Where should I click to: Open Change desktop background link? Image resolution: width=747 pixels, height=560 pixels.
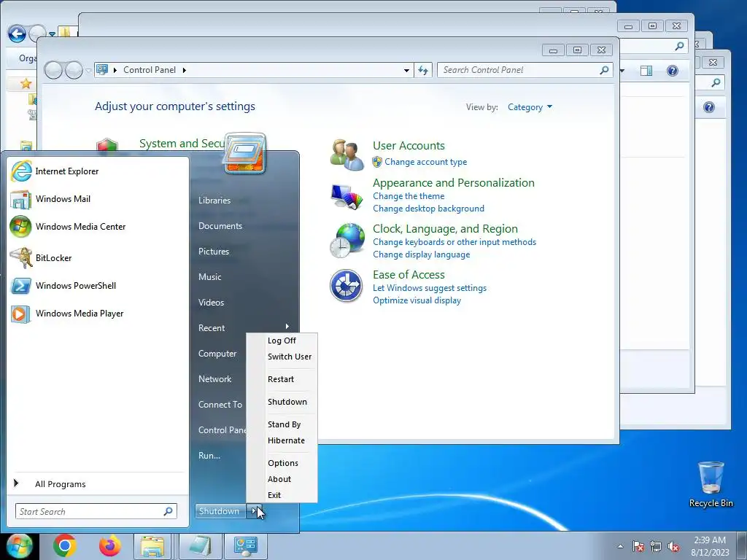428,209
